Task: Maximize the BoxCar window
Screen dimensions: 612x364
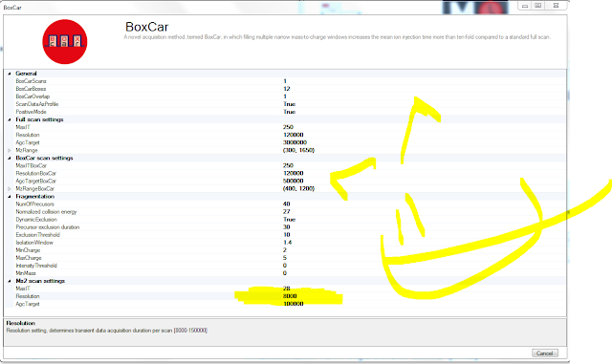Action: (x=537, y=6)
